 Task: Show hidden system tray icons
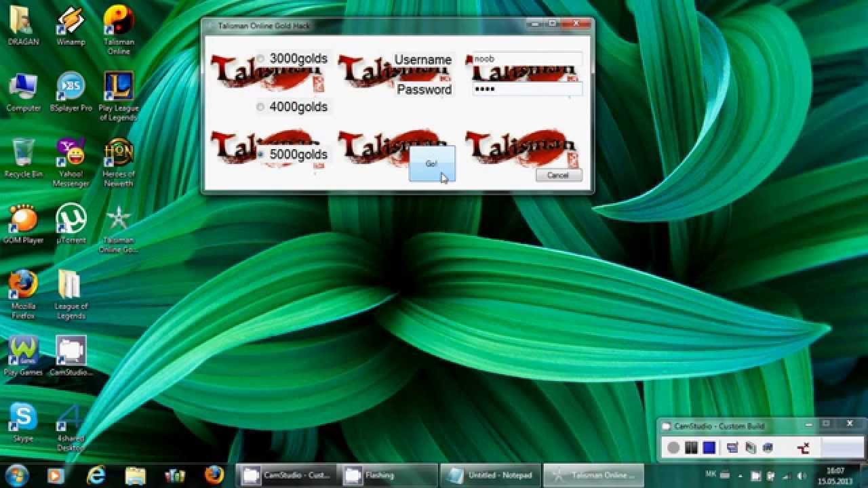[741, 476]
